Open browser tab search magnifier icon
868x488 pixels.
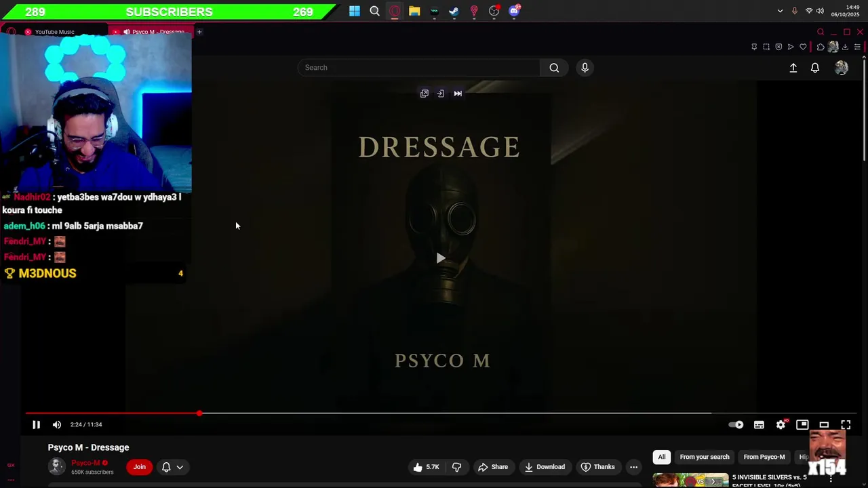821,32
